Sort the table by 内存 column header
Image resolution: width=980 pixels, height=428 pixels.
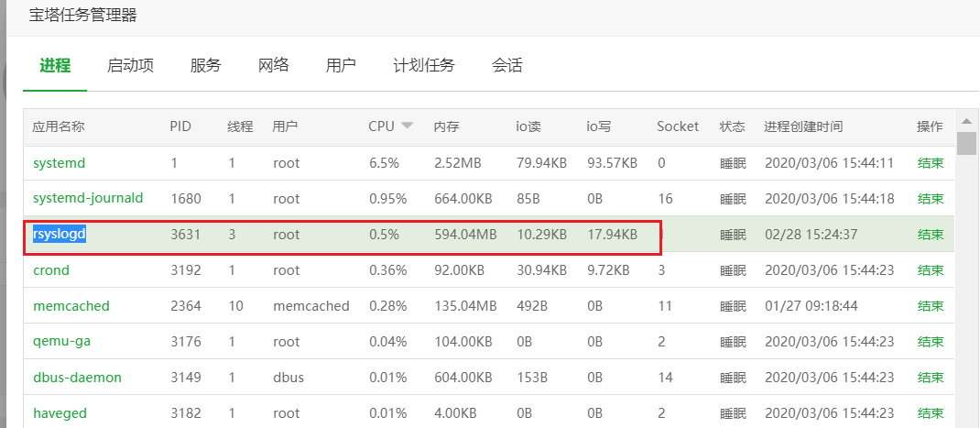(x=446, y=126)
